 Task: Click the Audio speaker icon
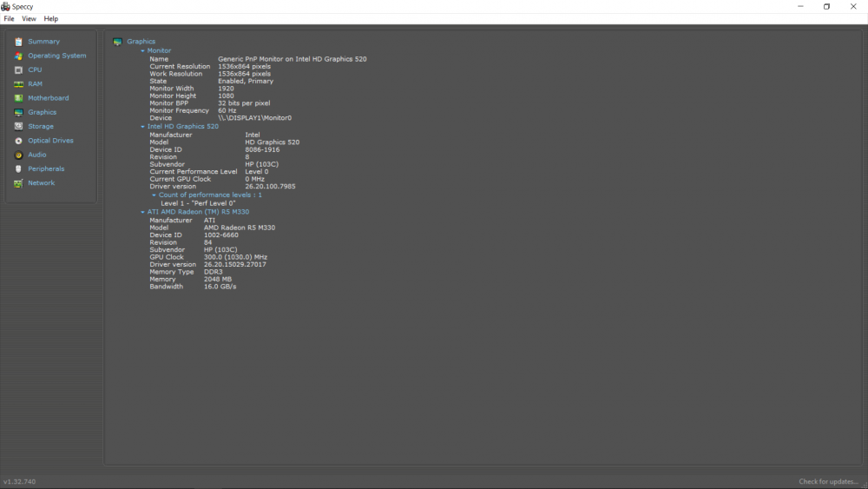click(x=18, y=155)
